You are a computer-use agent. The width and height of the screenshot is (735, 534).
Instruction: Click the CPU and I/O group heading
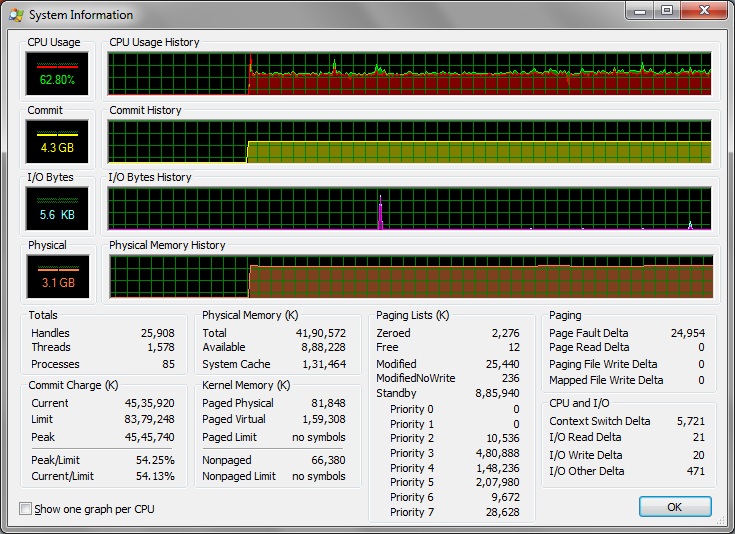tap(579, 403)
